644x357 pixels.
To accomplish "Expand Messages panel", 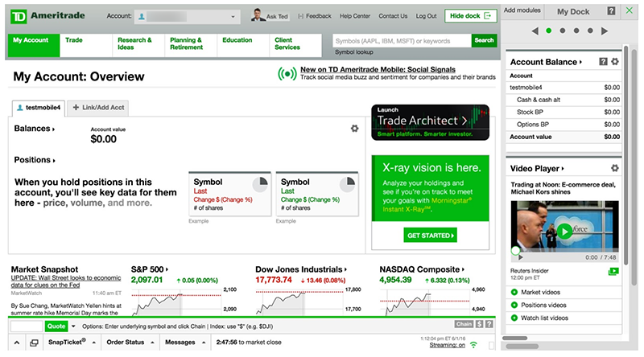I will tap(185, 342).
